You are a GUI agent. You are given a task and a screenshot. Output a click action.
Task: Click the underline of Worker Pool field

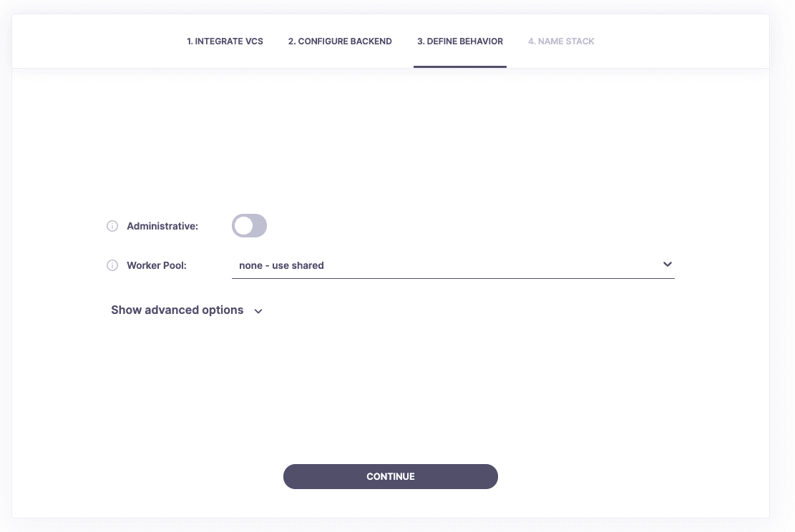pyautogui.click(x=453, y=278)
